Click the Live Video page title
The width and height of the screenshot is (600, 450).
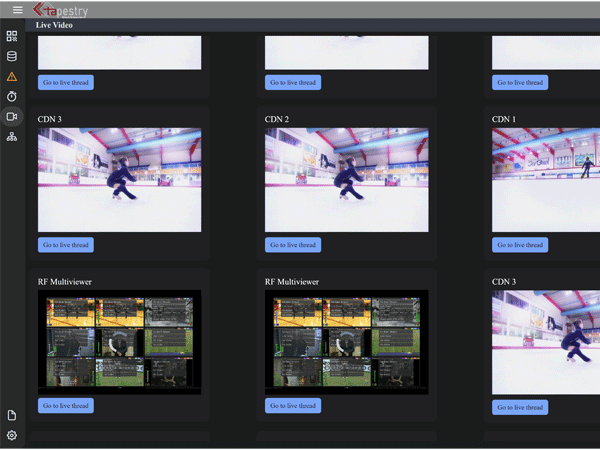(54, 25)
